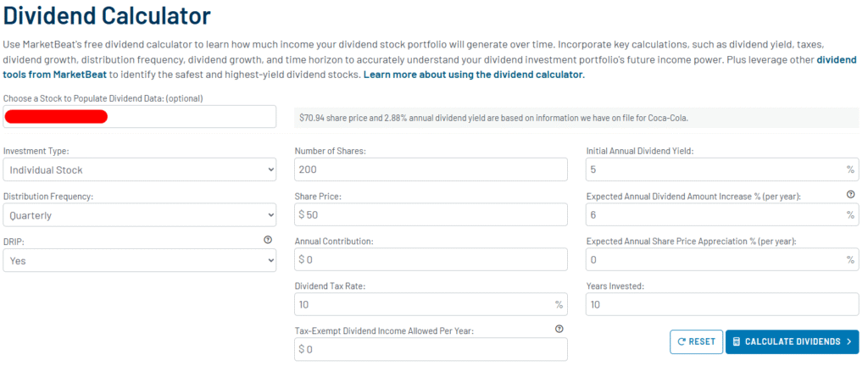Click the Annual Contribution input field
This screenshot has height=383, width=868.
tap(431, 260)
